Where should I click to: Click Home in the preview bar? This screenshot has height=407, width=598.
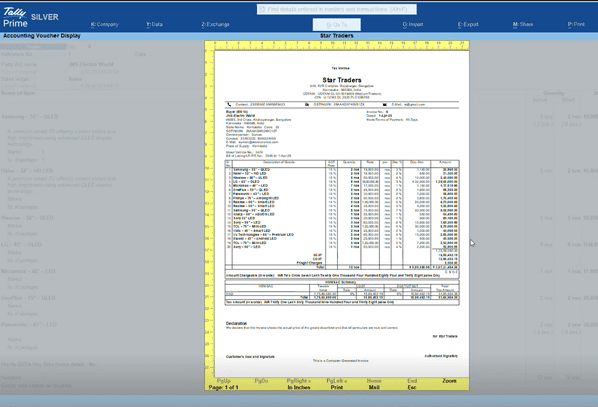[374, 381]
